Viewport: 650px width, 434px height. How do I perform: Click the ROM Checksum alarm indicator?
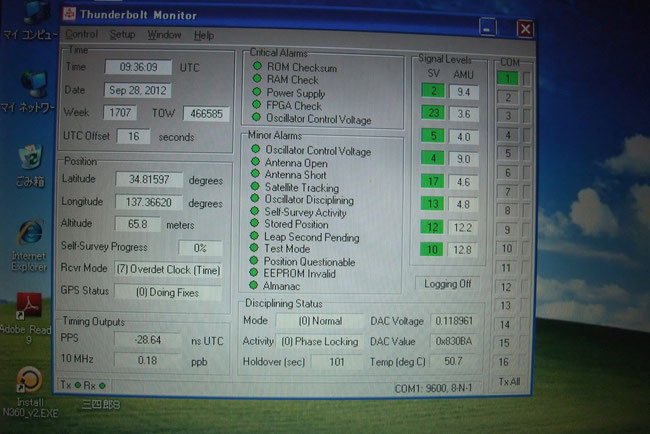point(256,66)
